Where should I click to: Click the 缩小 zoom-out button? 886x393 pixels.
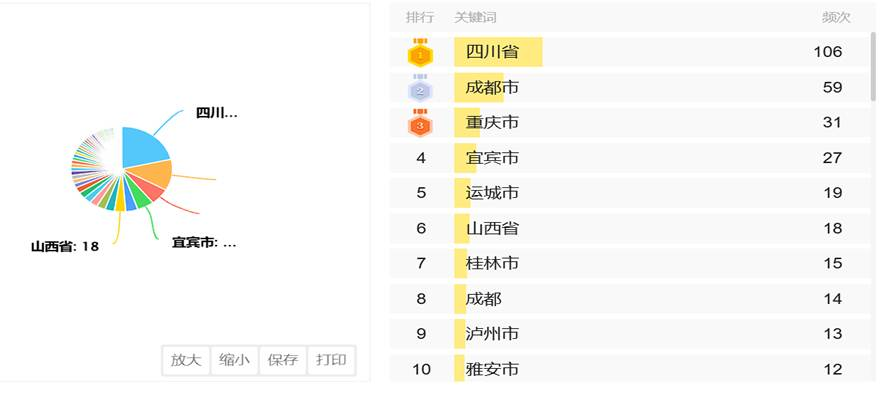[234, 360]
